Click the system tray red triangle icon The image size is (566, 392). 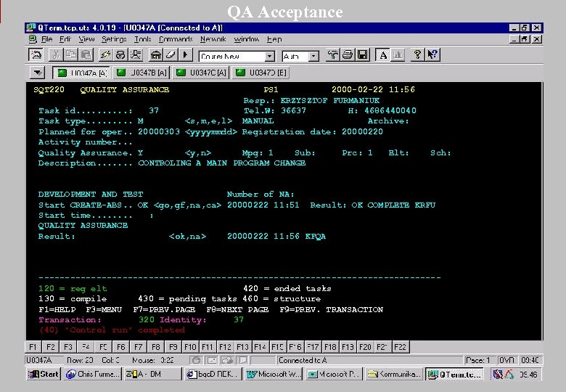(509, 375)
